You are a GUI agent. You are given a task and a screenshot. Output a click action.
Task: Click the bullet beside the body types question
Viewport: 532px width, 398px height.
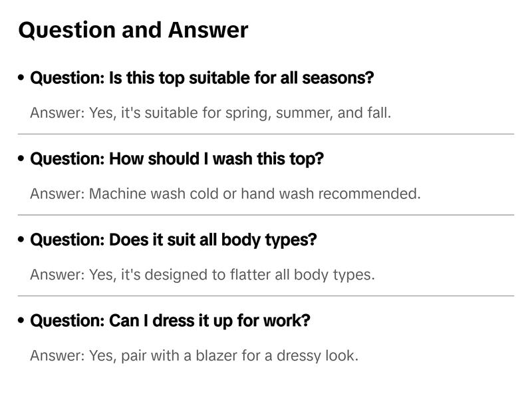22,240
